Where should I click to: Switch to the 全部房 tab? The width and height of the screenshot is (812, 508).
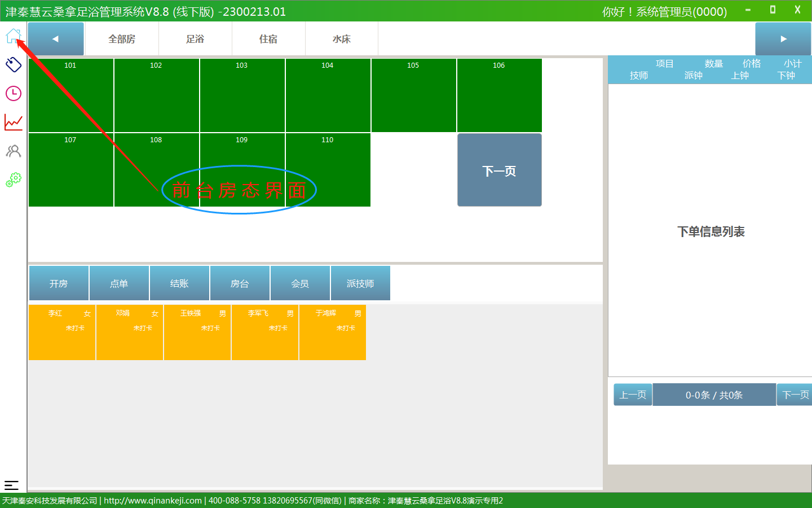(x=122, y=39)
